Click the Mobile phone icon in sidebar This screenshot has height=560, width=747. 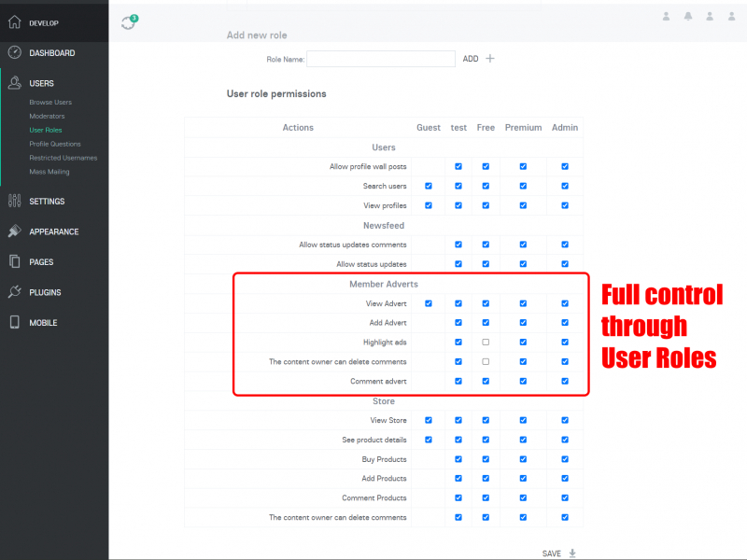(14, 323)
